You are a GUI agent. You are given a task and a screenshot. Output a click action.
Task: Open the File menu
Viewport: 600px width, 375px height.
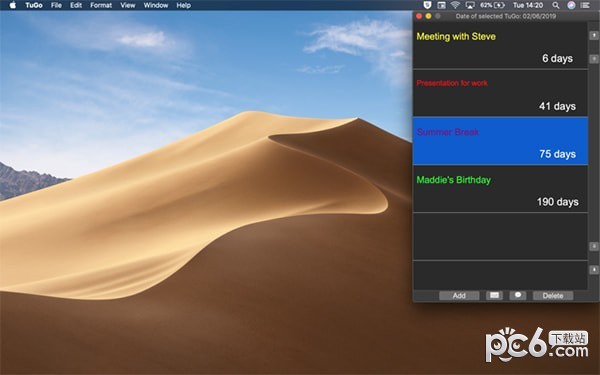pos(56,5)
